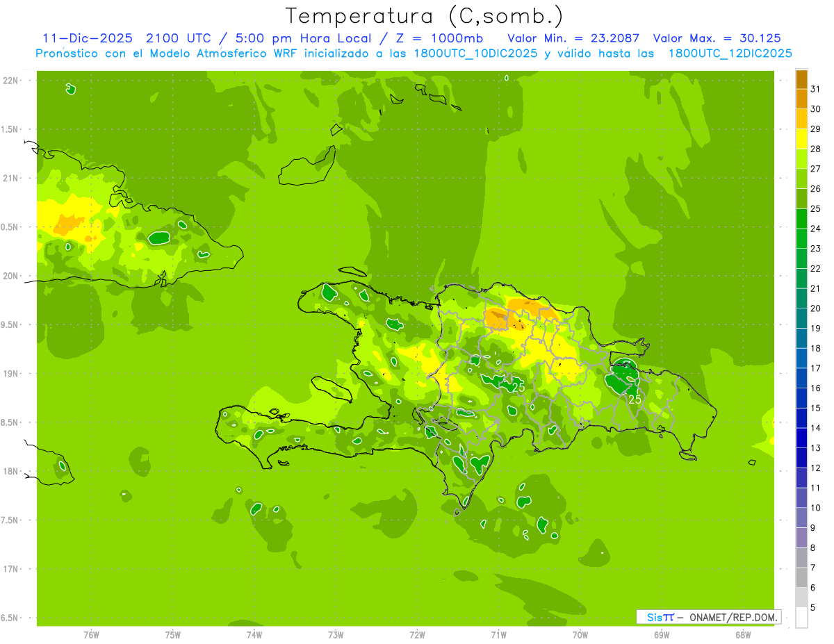Click the "15" value on color scale

tap(816, 408)
